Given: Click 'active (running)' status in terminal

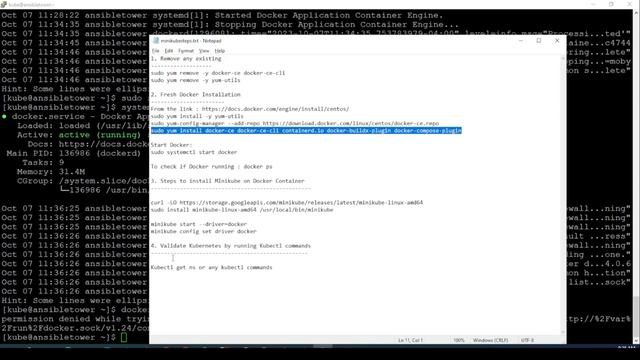Looking at the screenshot, I should (99, 135).
